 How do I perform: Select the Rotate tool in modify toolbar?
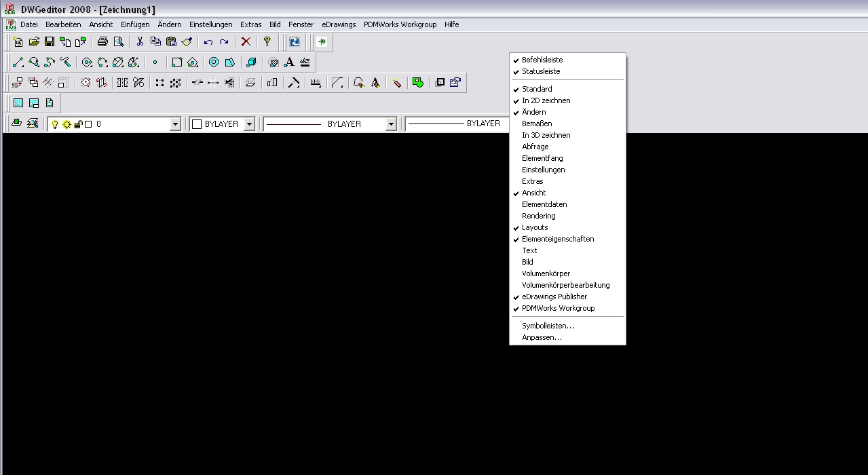(x=86, y=83)
